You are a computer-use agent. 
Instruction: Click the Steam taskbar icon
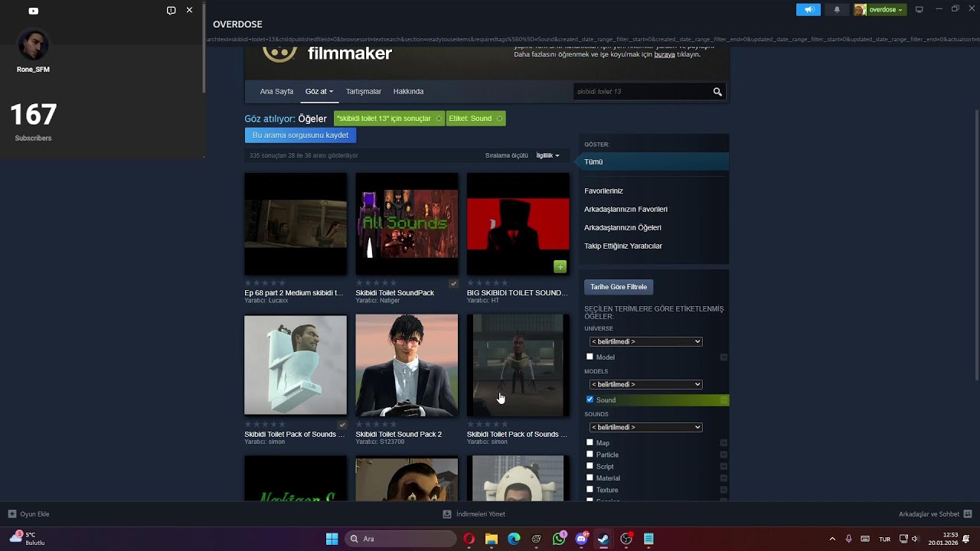click(604, 539)
